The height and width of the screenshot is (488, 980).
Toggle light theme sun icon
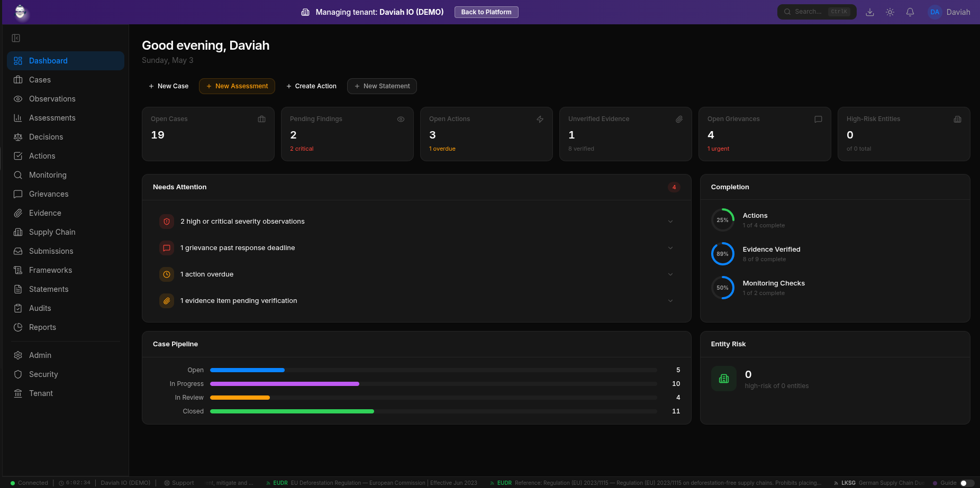pos(890,12)
